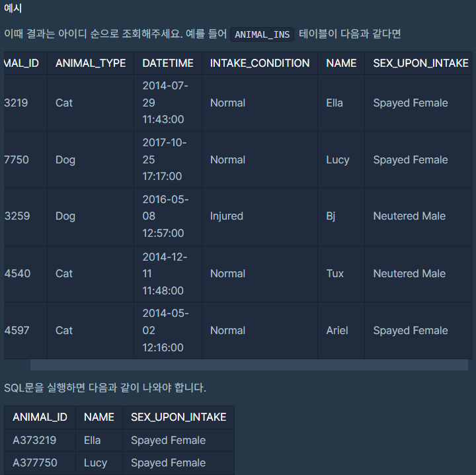This screenshot has width=476, height=475.
Task: Click the 예시 section heading
Action: [x=13, y=8]
